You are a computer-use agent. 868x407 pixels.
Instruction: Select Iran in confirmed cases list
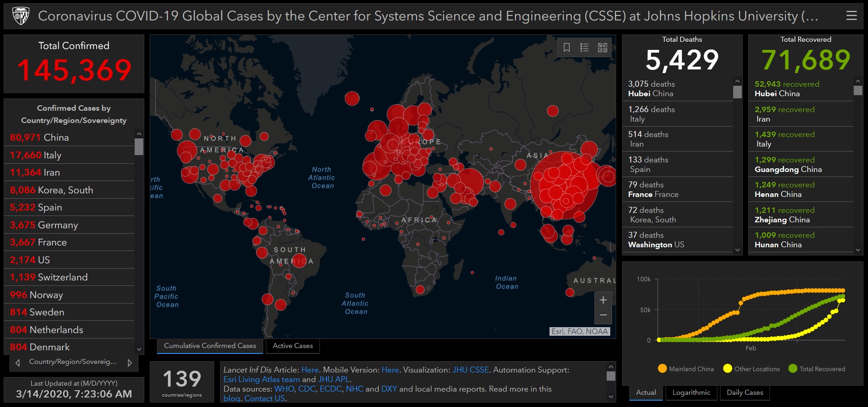click(69, 172)
